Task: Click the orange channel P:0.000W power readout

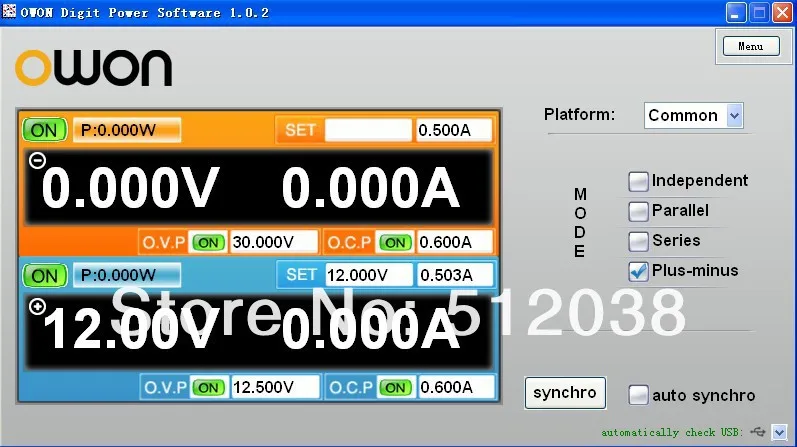Action: (127, 130)
